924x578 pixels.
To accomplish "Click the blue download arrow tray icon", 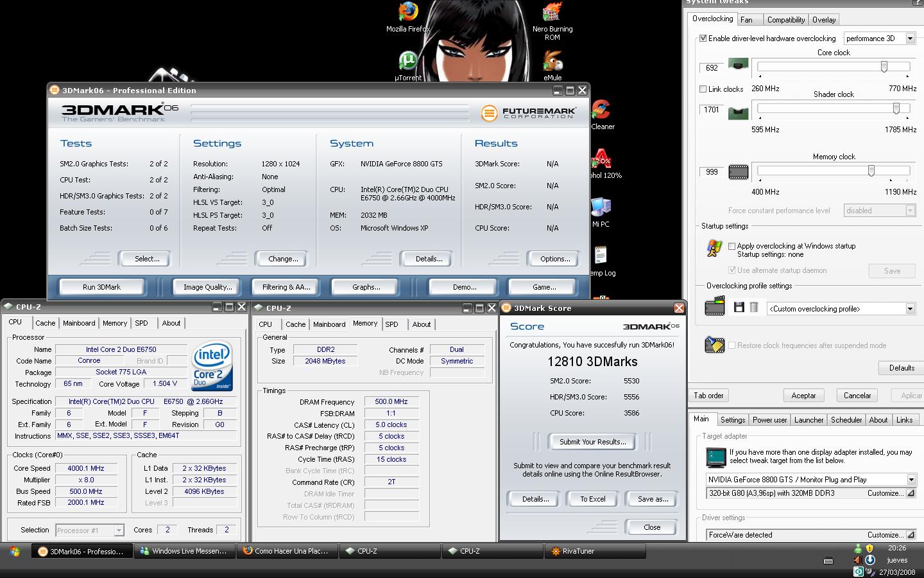I will (x=870, y=560).
